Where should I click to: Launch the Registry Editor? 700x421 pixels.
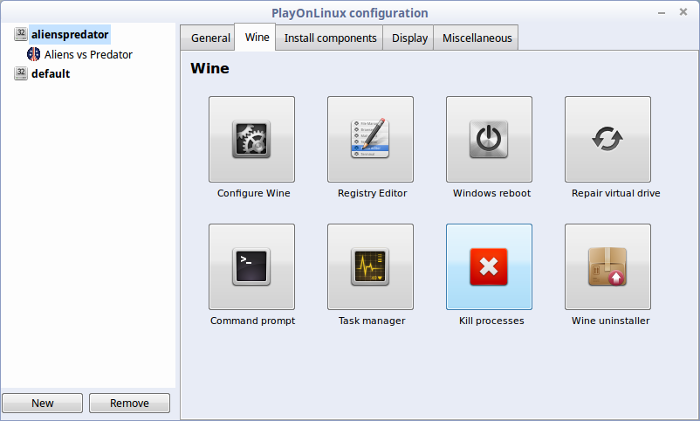coord(370,139)
